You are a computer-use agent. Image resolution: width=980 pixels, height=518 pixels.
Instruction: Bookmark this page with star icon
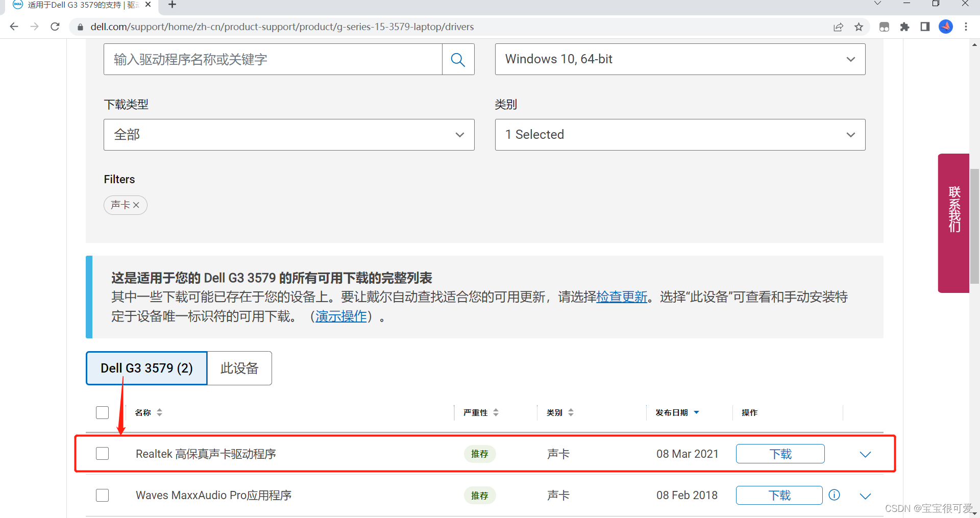click(x=859, y=27)
